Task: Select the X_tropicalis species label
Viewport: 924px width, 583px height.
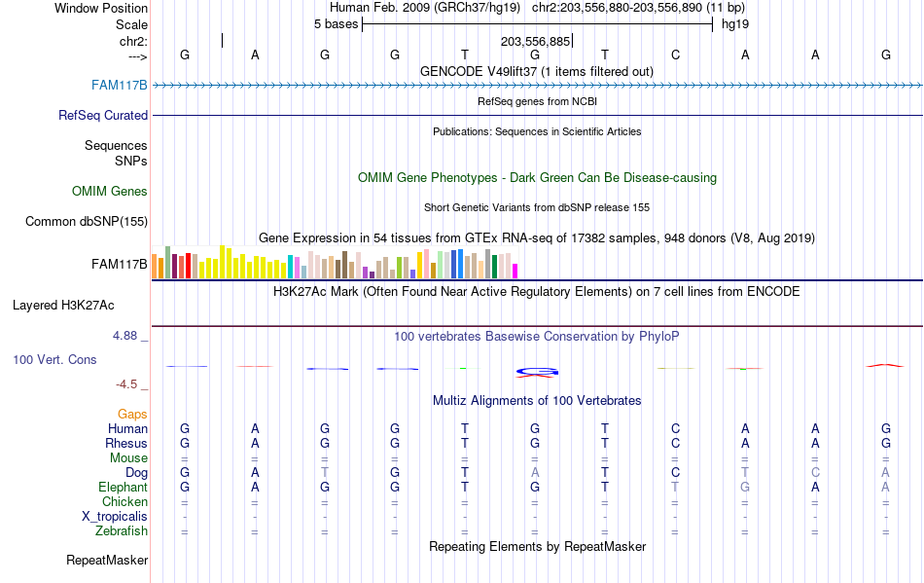Action: tap(115, 517)
